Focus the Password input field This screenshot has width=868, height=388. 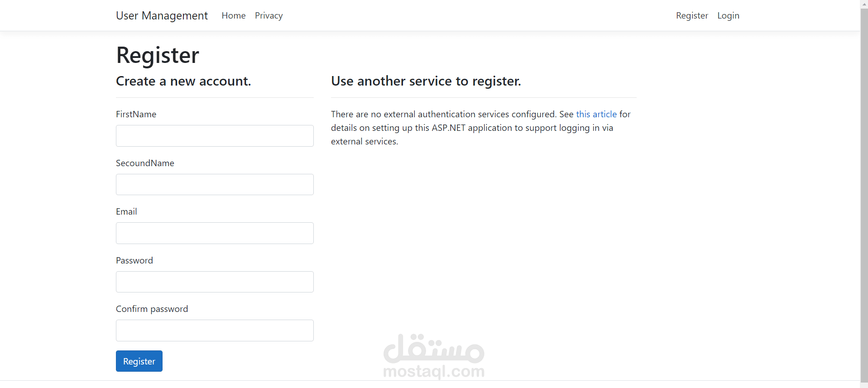pos(215,282)
